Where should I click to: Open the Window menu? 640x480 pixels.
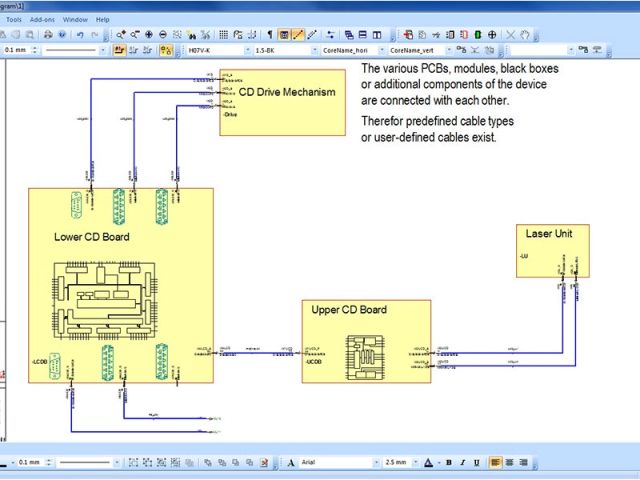pyautogui.click(x=74, y=19)
